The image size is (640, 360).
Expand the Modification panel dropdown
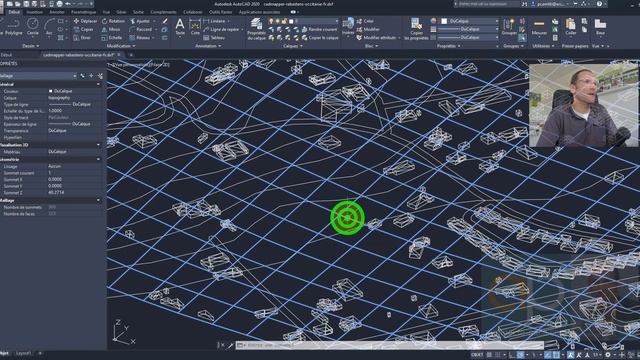coord(121,46)
